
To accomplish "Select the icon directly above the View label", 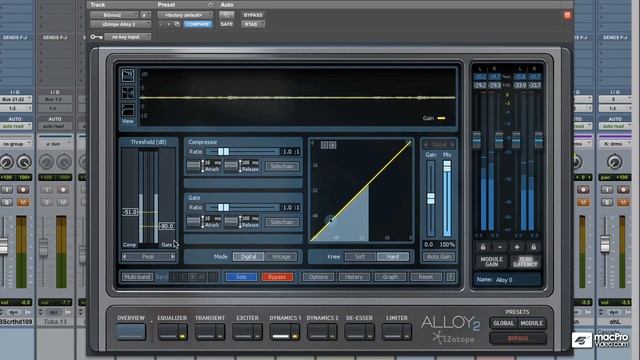I will [x=128, y=110].
